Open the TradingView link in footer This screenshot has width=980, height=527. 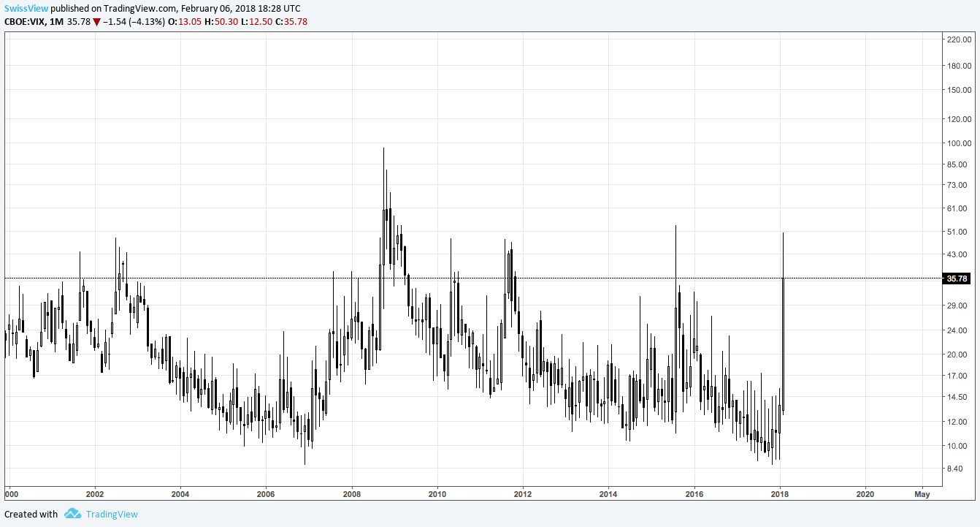(x=112, y=514)
